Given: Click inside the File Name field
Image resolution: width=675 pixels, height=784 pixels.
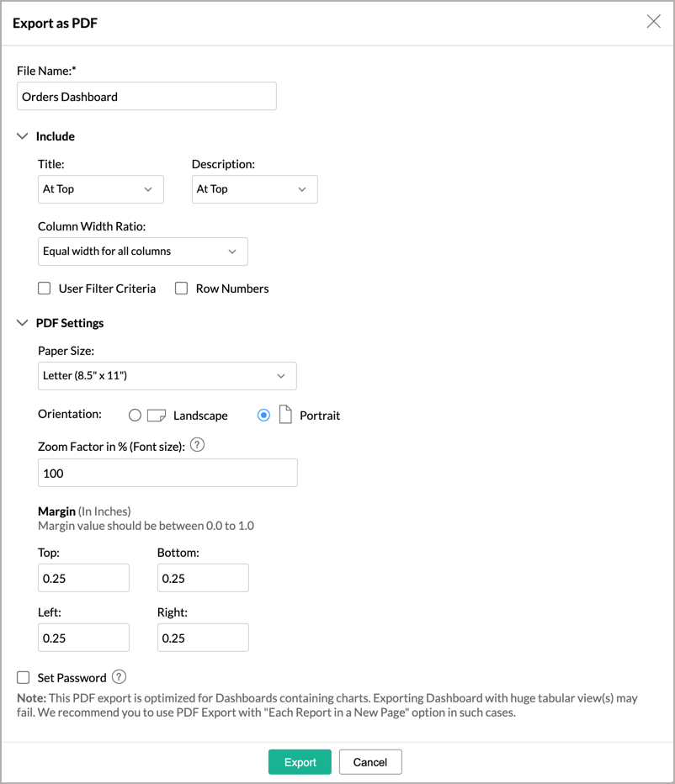Looking at the screenshot, I should point(146,96).
